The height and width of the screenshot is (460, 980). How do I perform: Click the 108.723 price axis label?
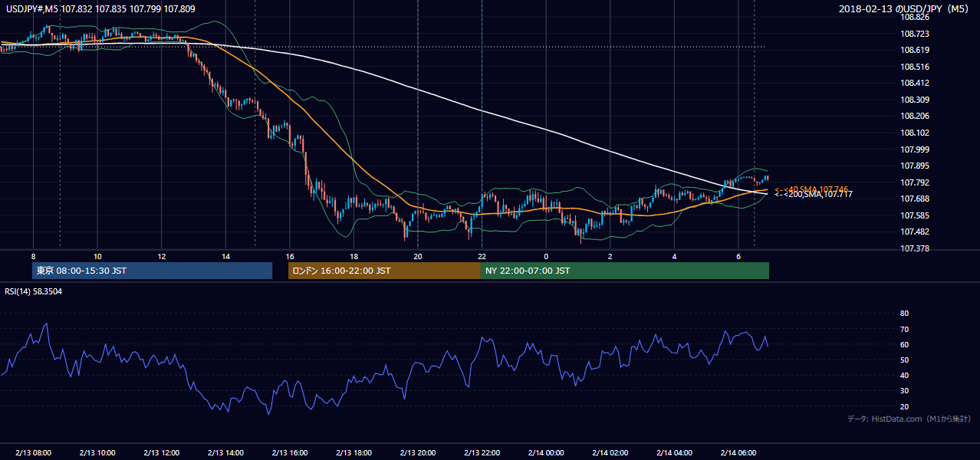click(915, 34)
